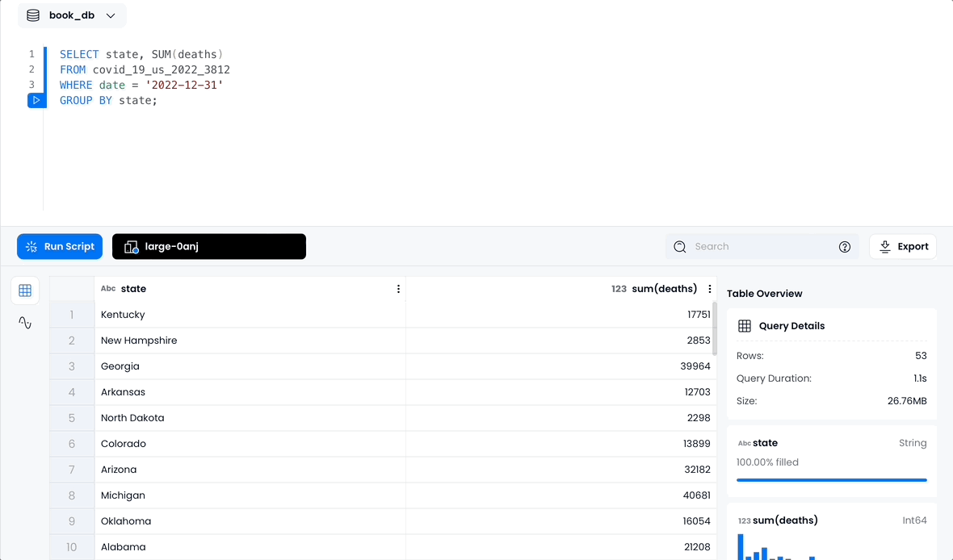Click the WHERE date line in editor

[141, 85]
